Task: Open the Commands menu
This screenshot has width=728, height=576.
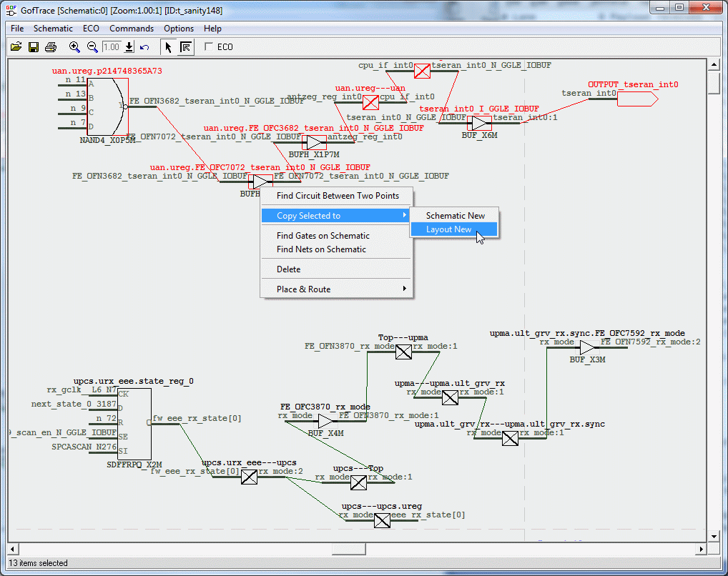Action: (x=131, y=29)
